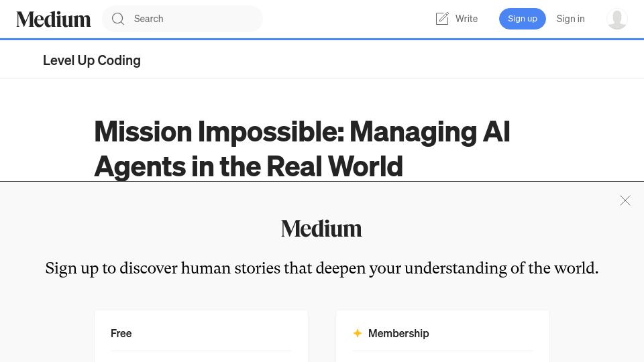Open the Sign in link
This screenshot has width=644, height=362.
[x=570, y=19]
